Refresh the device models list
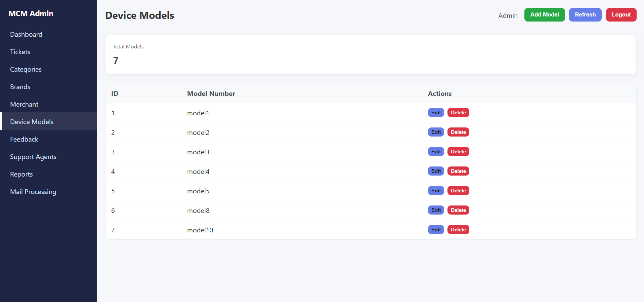The height and width of the screenshot is (302, 644). click(585, 15)
